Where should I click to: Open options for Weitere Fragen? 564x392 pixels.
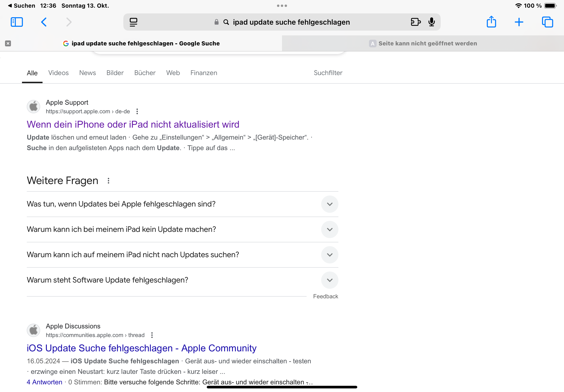click(108, 181)
